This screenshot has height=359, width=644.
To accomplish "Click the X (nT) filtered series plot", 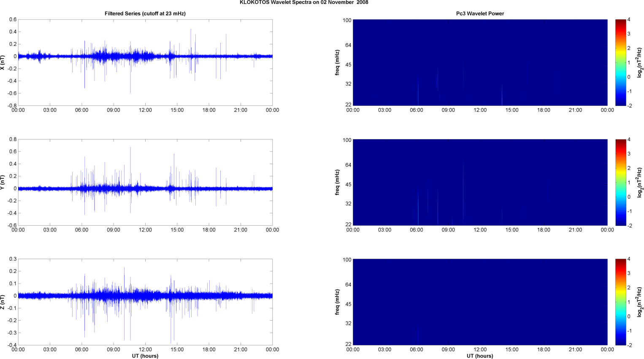I will tap(145, 62).
